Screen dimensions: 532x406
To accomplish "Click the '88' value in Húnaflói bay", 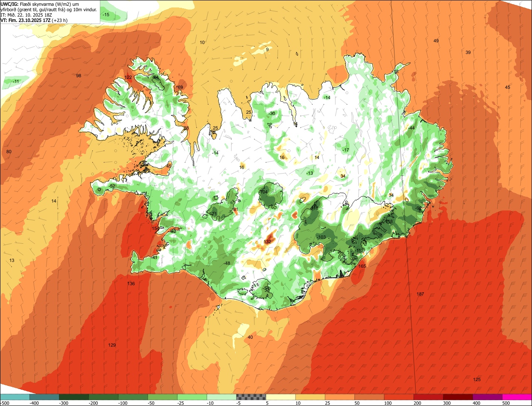I will point(186,128).
